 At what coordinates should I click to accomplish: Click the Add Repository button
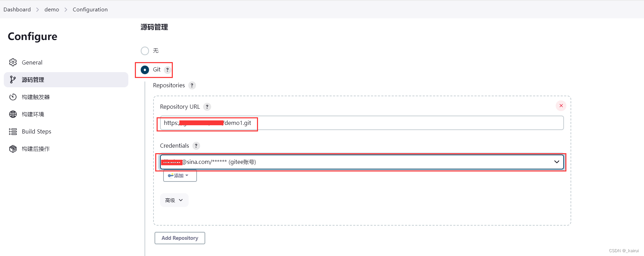[x=180, y=238]
